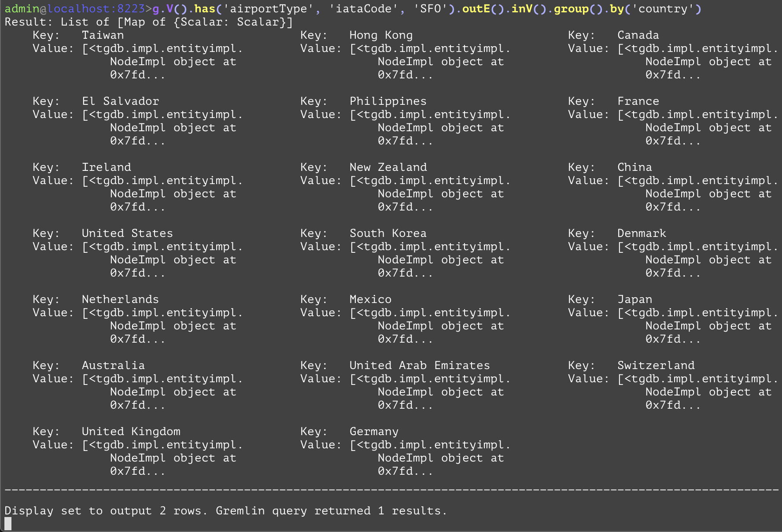Select the El Salvador key
782x532 pixels.
coord(120,101)
